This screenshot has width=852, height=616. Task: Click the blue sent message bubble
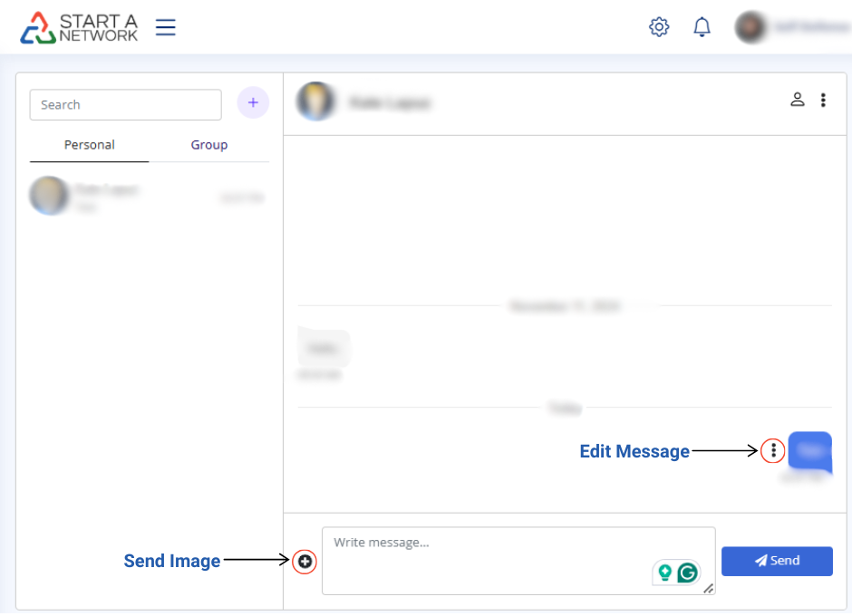(810, 450)
